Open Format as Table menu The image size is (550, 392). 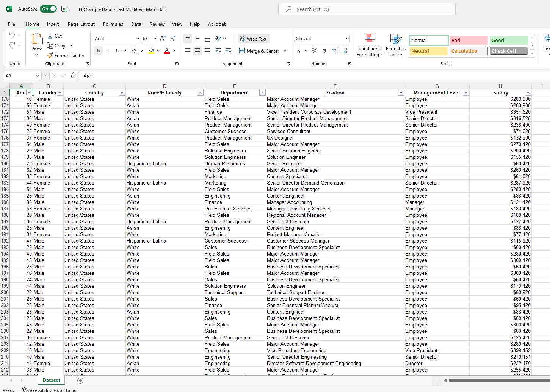click(396, 45)
